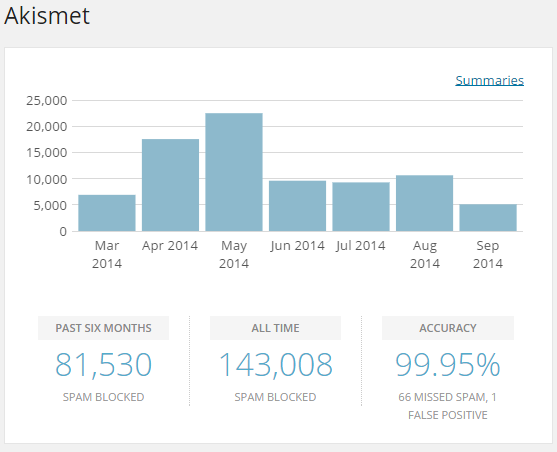Click SPAM BLOCKED under 81,530
Screen dimensions: 557x452
(x=103, y=397)
